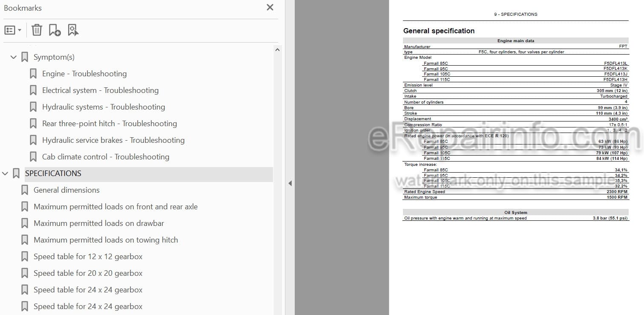The height and width of the screenshot is (315, 644).
Task: Find the current bookmark icon
Action: pos(73,30)
